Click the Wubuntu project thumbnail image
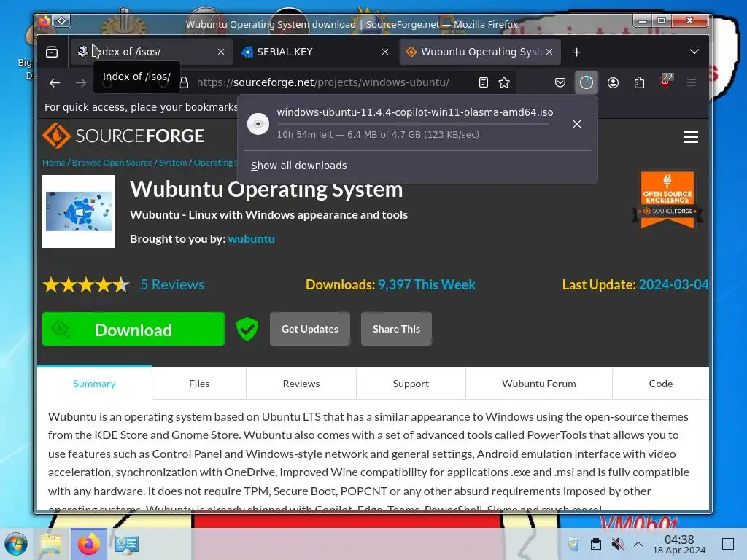The width and height of the screenshot is (747, 560). pyautogui.click(x=79, y=211)
